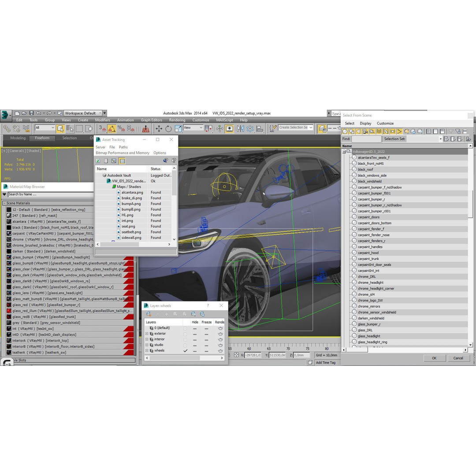476x476 pixels.
Task: Check current-layer box for exterior layer
Action: coord(185,334)
